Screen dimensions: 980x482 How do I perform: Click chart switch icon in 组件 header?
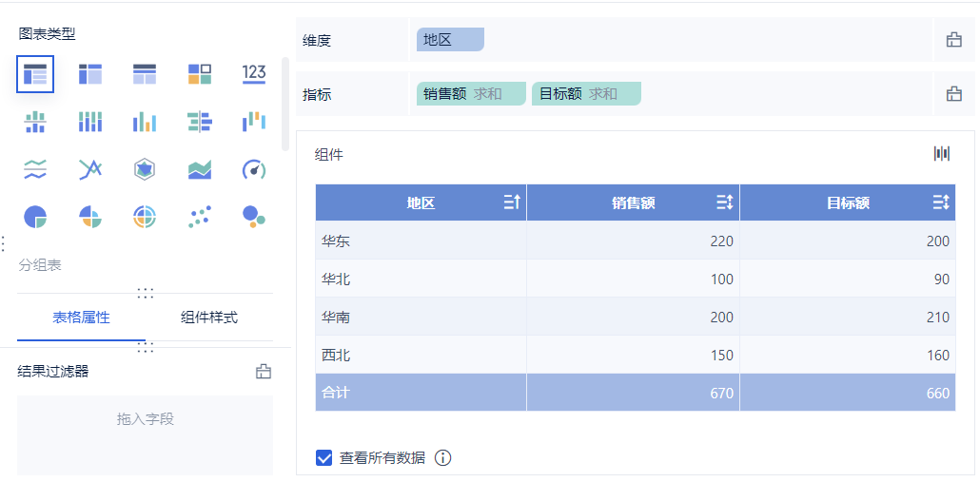click(x=942, y=154)
